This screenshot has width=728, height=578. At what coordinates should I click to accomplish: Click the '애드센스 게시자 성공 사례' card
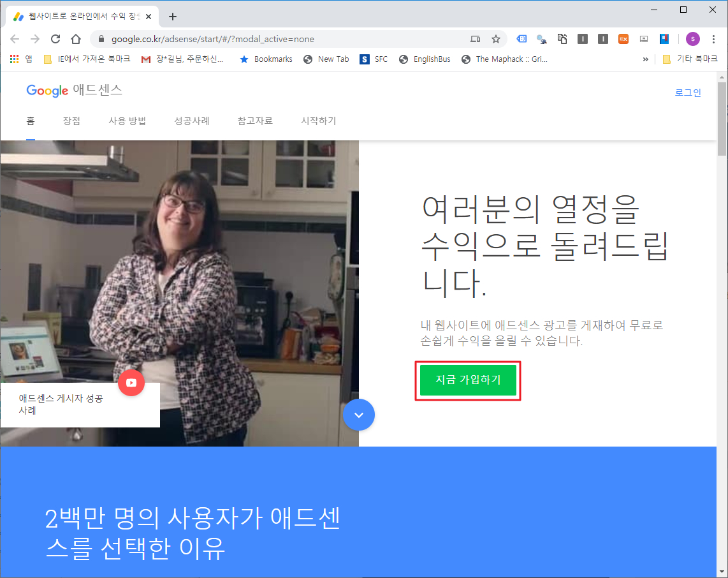point(80,404)
